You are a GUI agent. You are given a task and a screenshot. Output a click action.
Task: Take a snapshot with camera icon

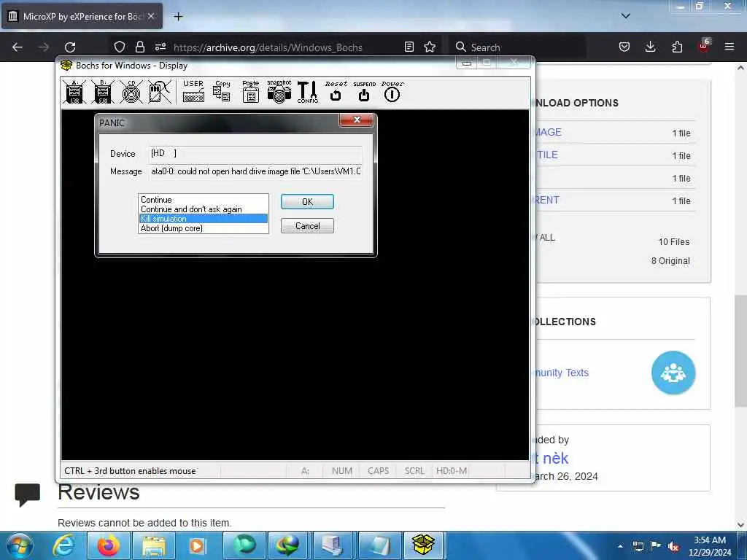(279, 91)
